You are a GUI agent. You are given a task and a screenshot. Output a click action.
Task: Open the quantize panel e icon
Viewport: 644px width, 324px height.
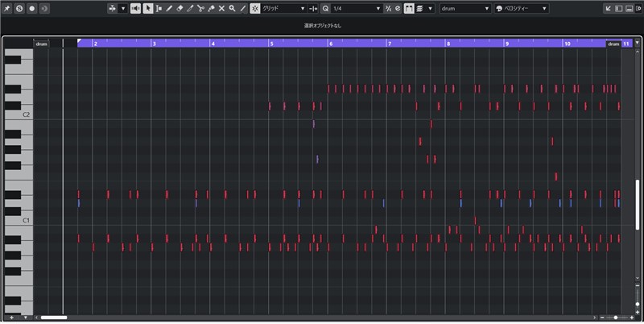click(398, 8)
